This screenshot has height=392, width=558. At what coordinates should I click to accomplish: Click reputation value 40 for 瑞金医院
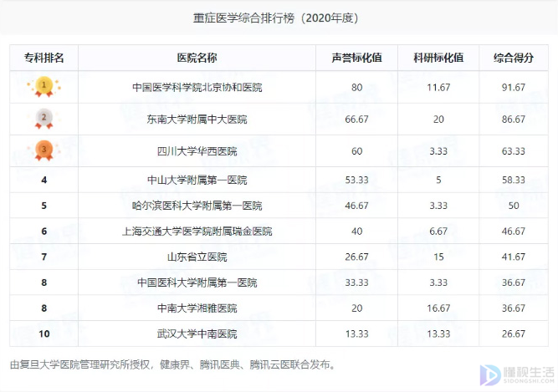(x=356, y=232)
